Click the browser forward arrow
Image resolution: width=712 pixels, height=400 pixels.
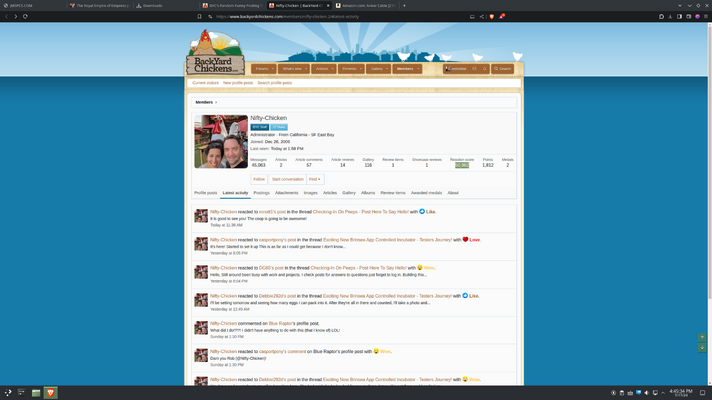point(15,16)
